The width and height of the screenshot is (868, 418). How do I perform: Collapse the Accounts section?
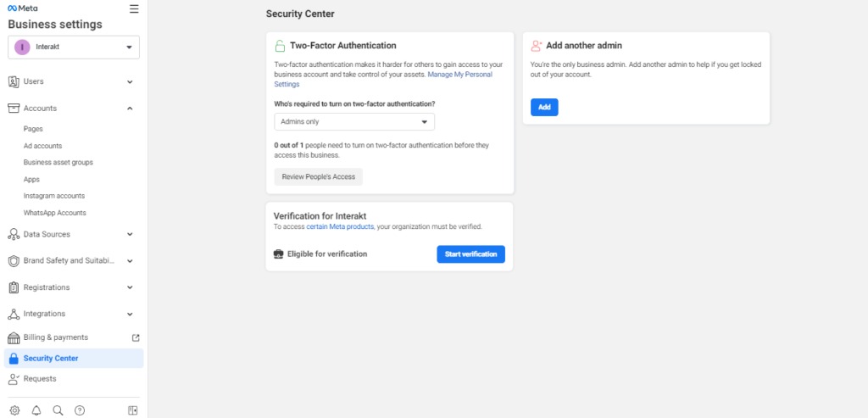pyautogui.click(x=74, y=108)
